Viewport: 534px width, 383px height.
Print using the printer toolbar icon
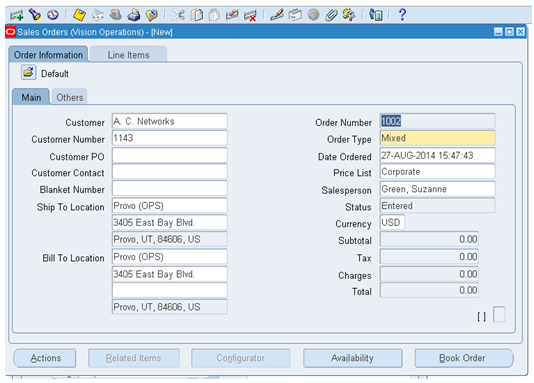(x=134, y=15)
